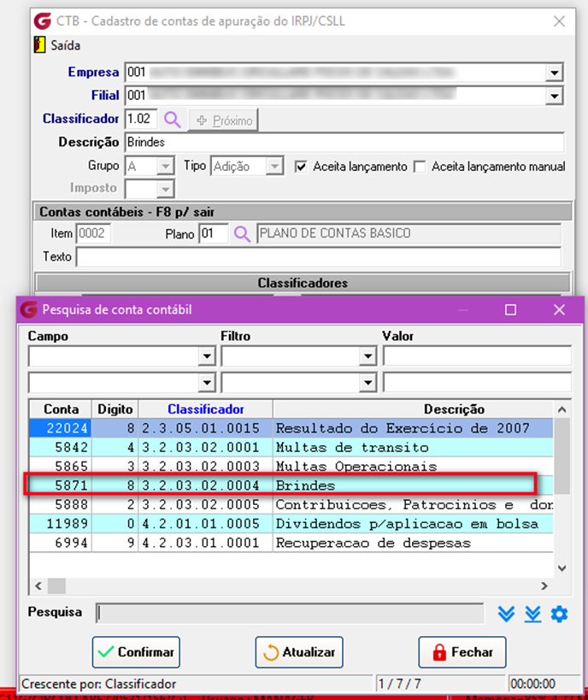Click the Atualizar refresh button
This screenshot has height=700, width=588.
[299, 652]
